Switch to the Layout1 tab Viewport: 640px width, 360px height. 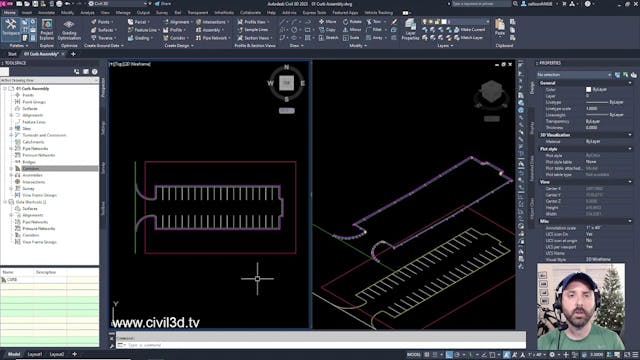coord(35,354)
